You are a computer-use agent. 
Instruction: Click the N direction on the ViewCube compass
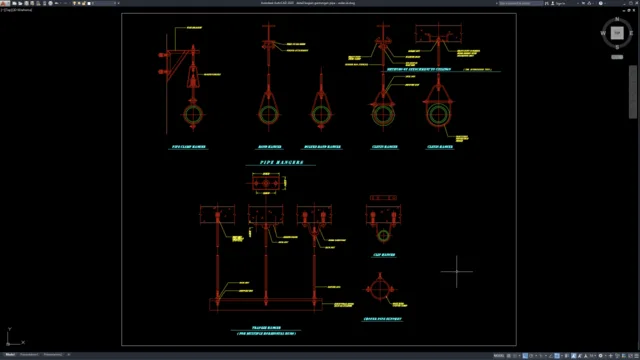pyautogui.click(x=617, y=19)
